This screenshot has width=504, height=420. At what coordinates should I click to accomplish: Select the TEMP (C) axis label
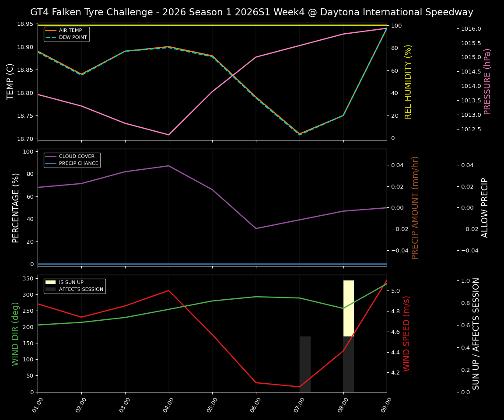[10, 81]
